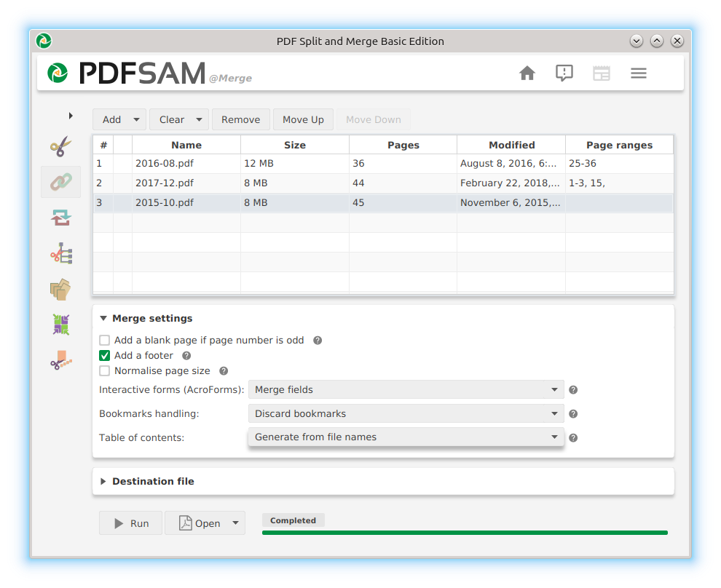721x588 pixels.
Task: Open the dropdown arrow beside Open button
Action: [x=235, y=523]
